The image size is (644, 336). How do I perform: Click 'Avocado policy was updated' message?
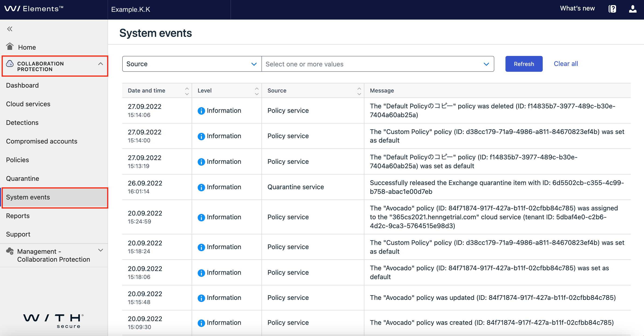point(493,298)
